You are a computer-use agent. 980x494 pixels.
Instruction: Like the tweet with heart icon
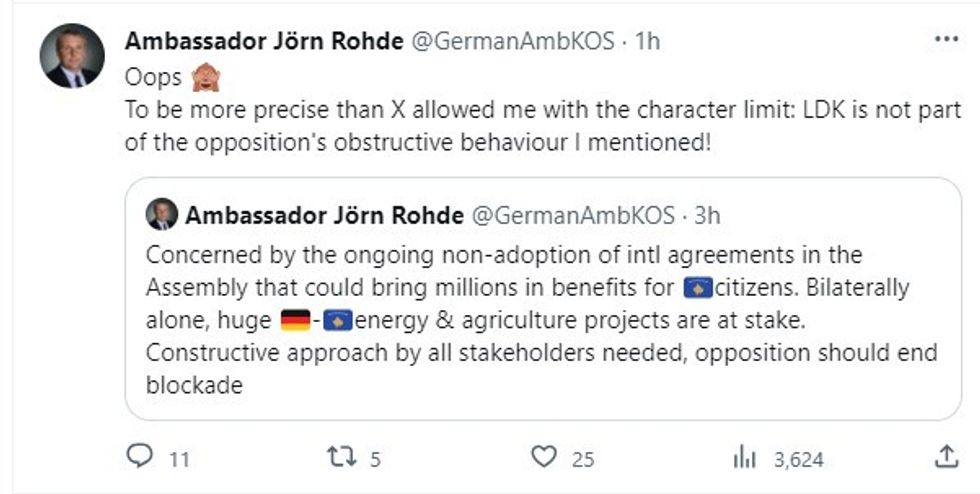[543, 457]
